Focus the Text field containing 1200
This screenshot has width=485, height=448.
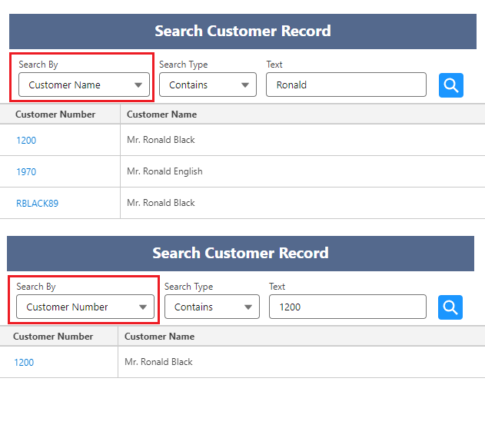(347, 307)
